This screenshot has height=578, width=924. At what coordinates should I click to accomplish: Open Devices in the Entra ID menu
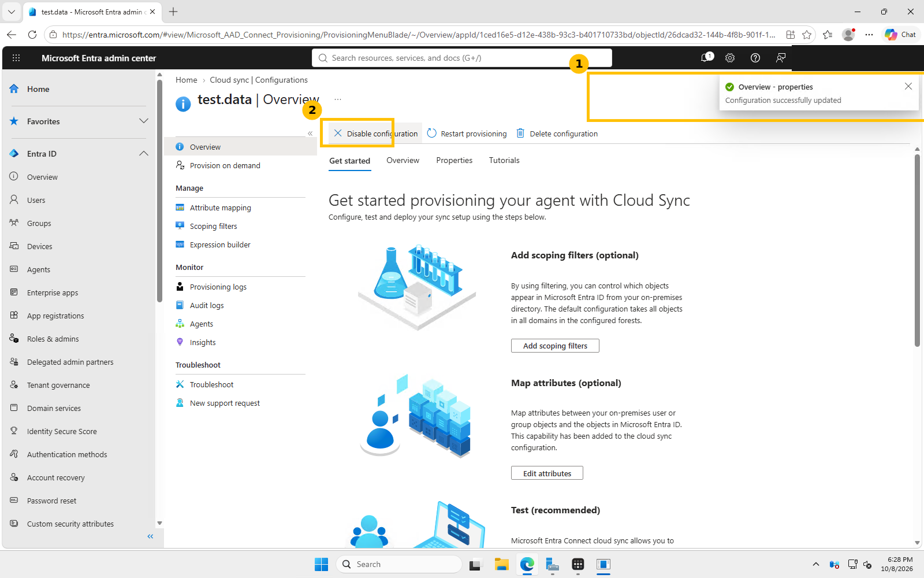coord(39,246)
